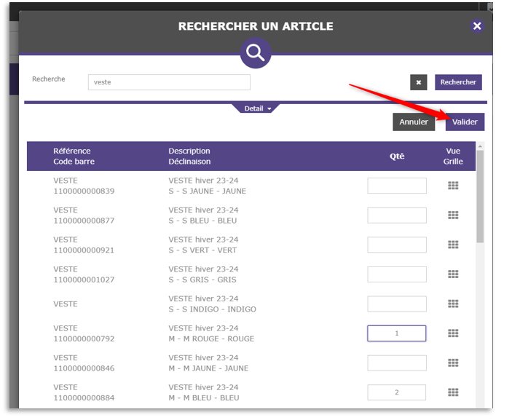Click declination S - S JAUNE - JAUNE

coord(207,191)
